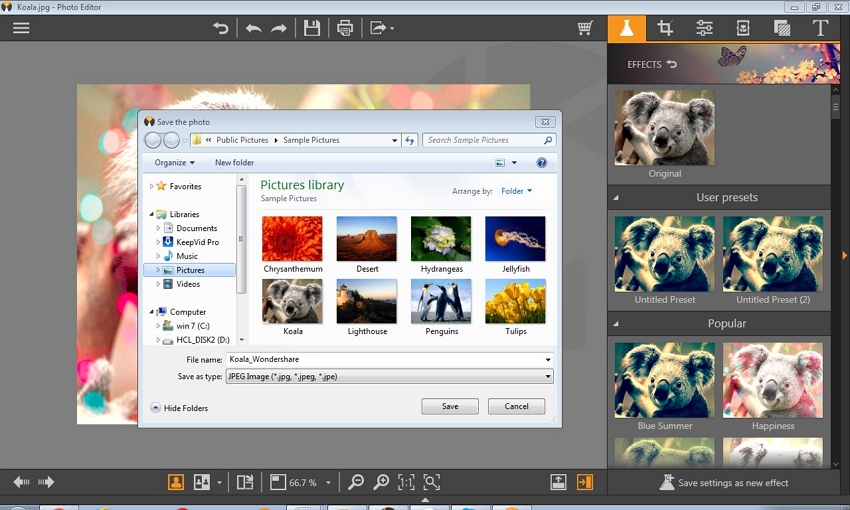This screenshot has width=850, height=510.
Task: Click New folder in dialog toolbar
Action: click(234, 162)
